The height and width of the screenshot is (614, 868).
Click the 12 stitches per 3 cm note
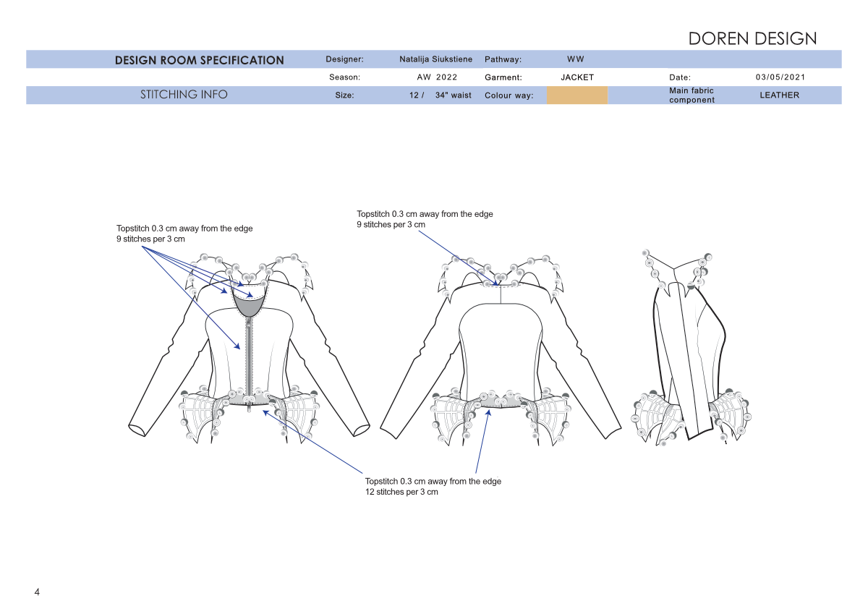433,487
